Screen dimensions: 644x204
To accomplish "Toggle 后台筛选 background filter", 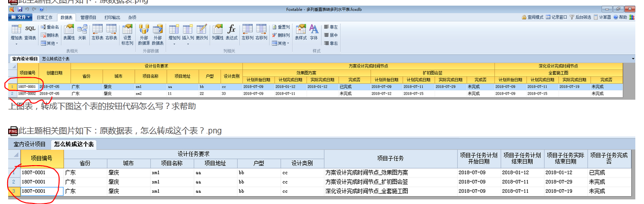I will click(x=580, y=17).
